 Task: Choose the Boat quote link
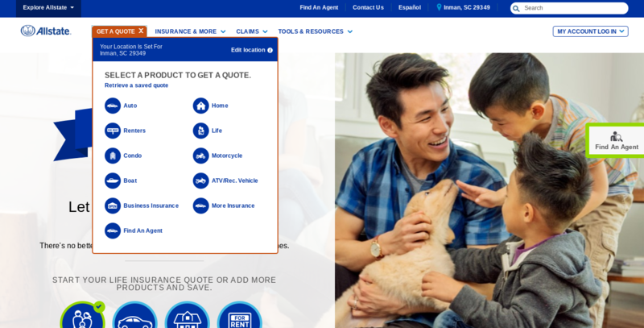pos(130,181)
